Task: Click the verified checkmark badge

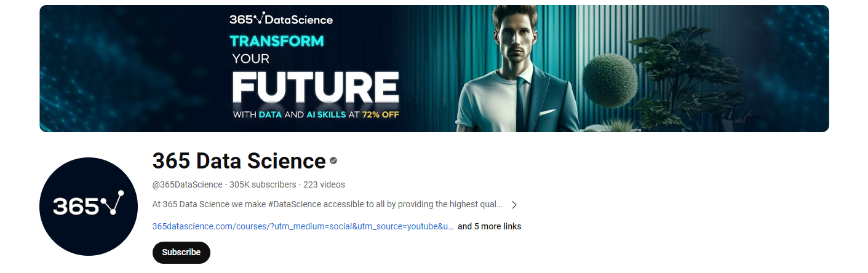Action: pos(333,160)
